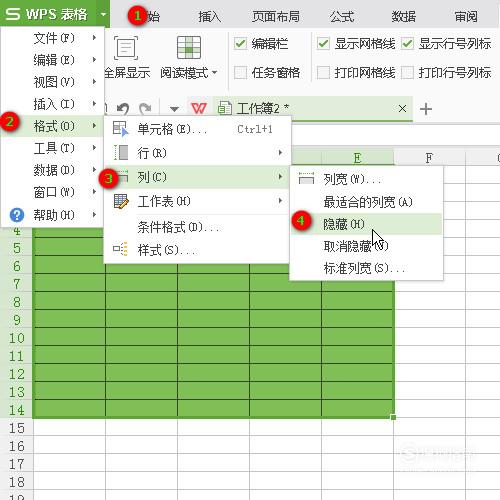This screenshot has height=500, width=500.
Task: Select 最适合的列宽(A) option
Action: click(367, 202)
